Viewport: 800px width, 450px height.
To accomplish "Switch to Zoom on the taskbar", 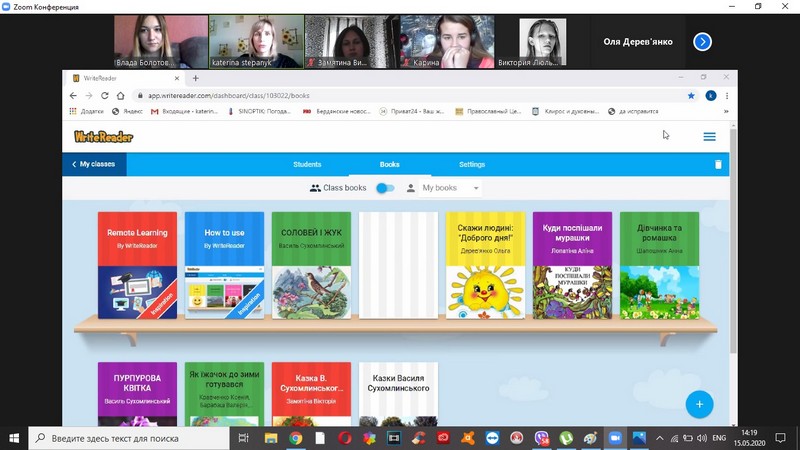I will pyautogui.click(x=615, y=438).
